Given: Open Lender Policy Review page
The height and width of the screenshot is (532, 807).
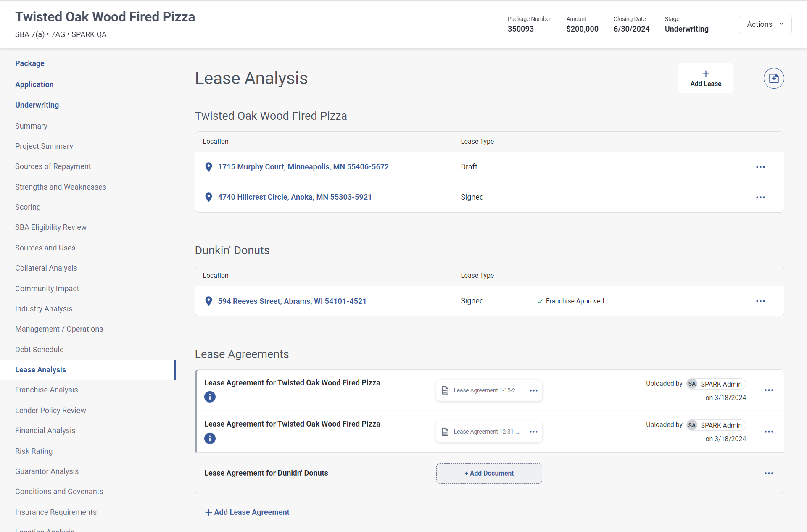Looking at the screenshot, I should [x=50, y=411].
